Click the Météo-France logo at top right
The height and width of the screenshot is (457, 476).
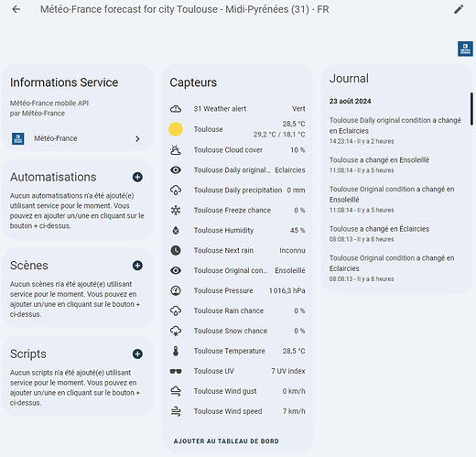[465, 49]
